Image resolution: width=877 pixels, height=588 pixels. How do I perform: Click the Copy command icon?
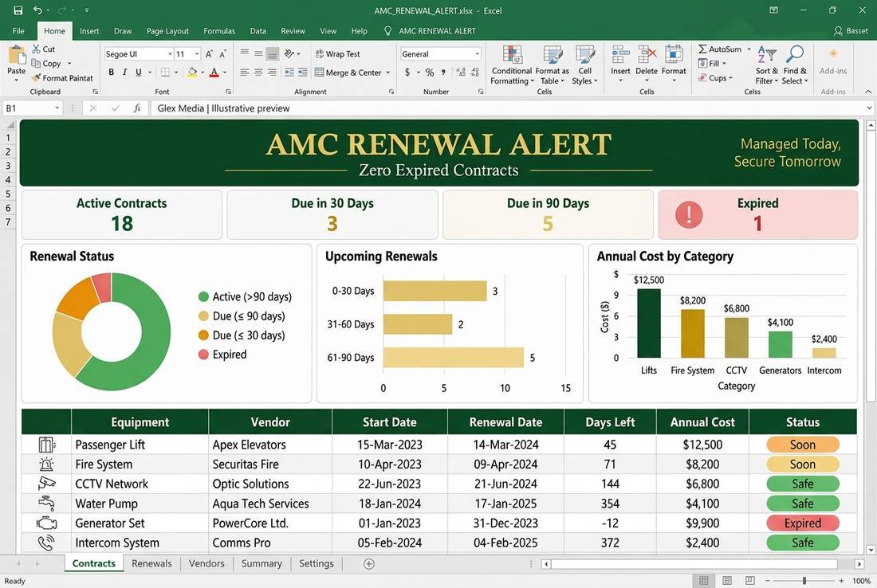[x=37, y=63]
